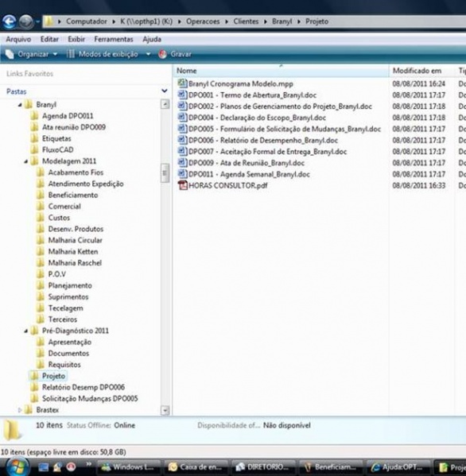Open the Modos de exibição dropdown arrow

tap(148, 54)
